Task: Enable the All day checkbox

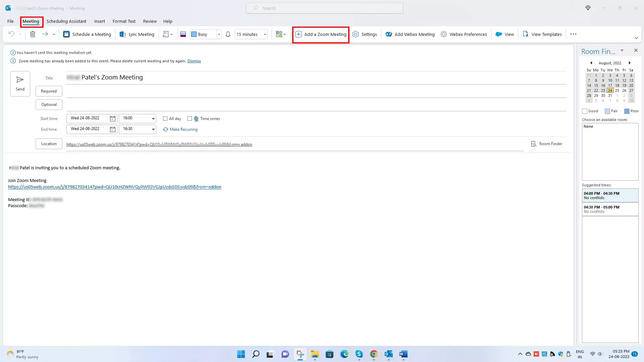Action: (x=165, y=118)
